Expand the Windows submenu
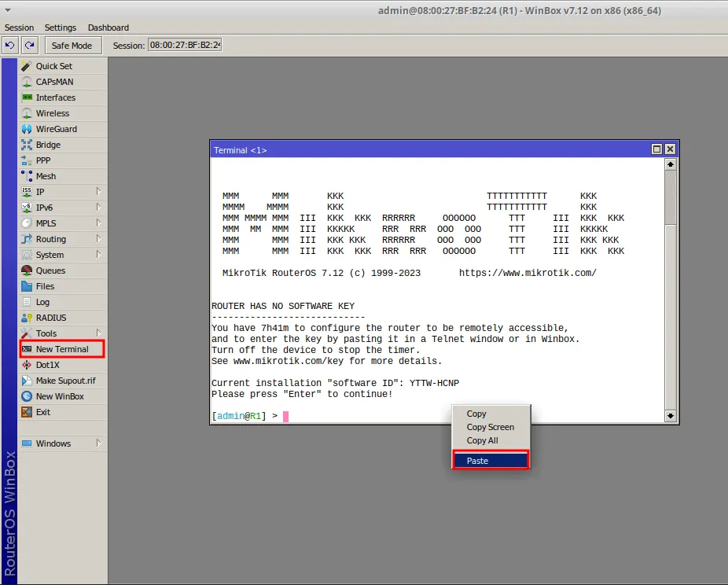Viewport: 728px width, 585px height. pyautogui.click(x=62, y=443)
